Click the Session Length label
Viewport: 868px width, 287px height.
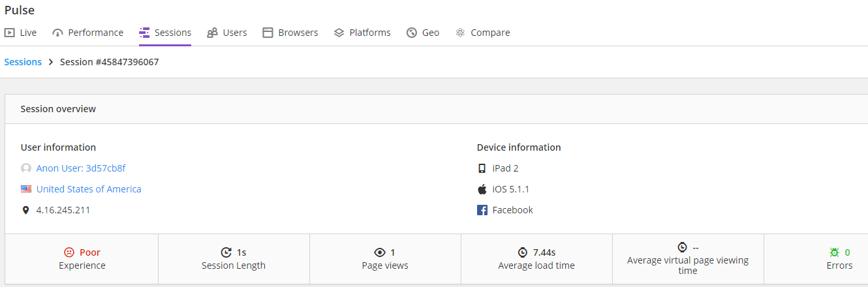(234, 265)
